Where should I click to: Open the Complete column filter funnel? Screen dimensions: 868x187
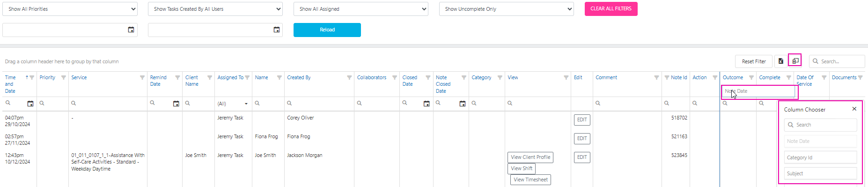789,78
